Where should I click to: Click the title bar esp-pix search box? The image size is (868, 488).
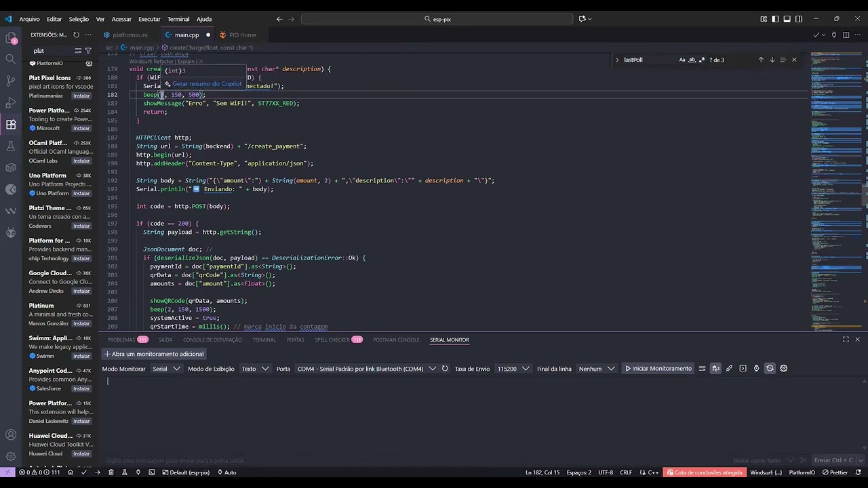coord(437,19)
